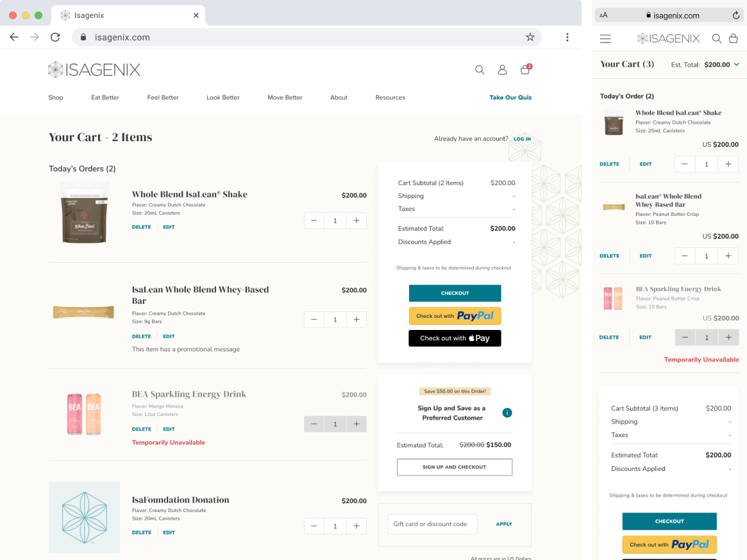Open the cart bag icon with badge
The image size is (747, 560).
pos(526,70)
